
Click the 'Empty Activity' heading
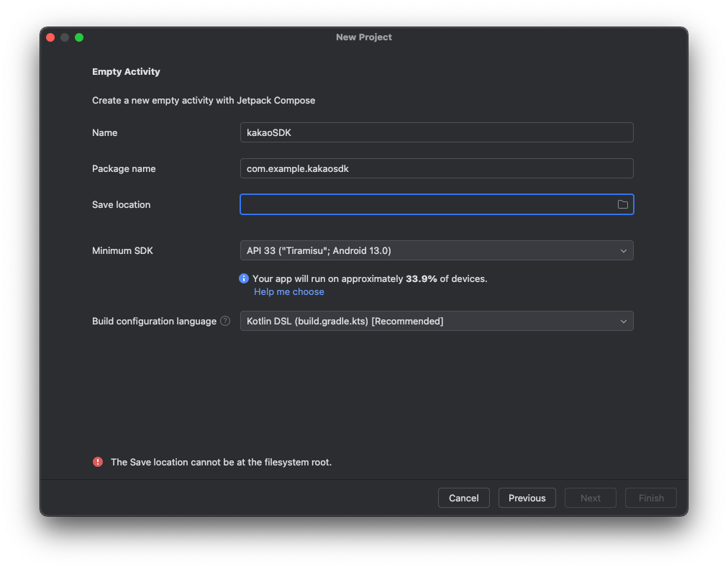[x=126, y=71]
